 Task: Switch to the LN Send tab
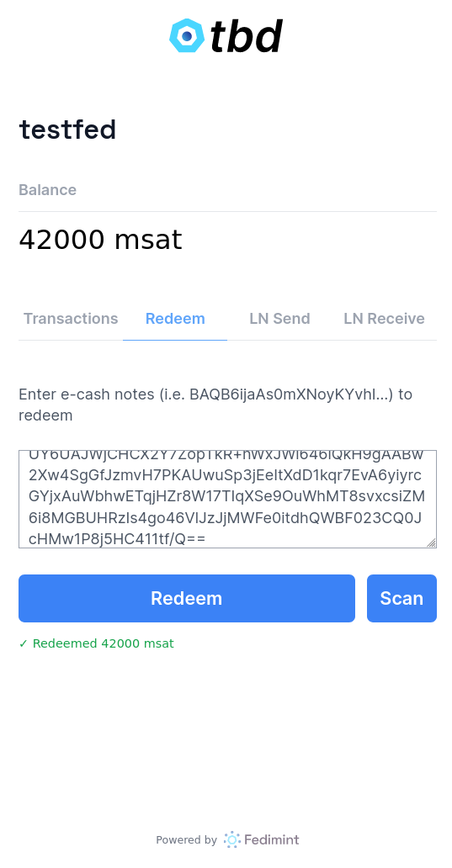coord(279,319)
